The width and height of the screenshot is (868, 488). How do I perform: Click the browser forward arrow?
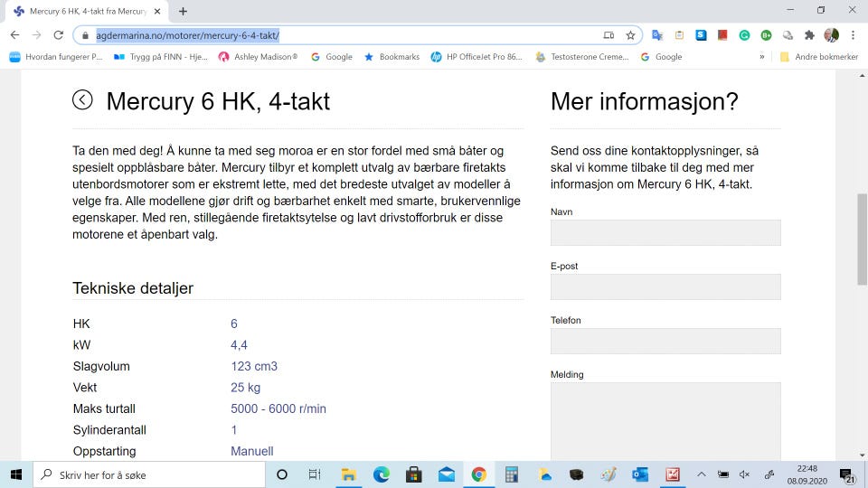pos(36,35)
